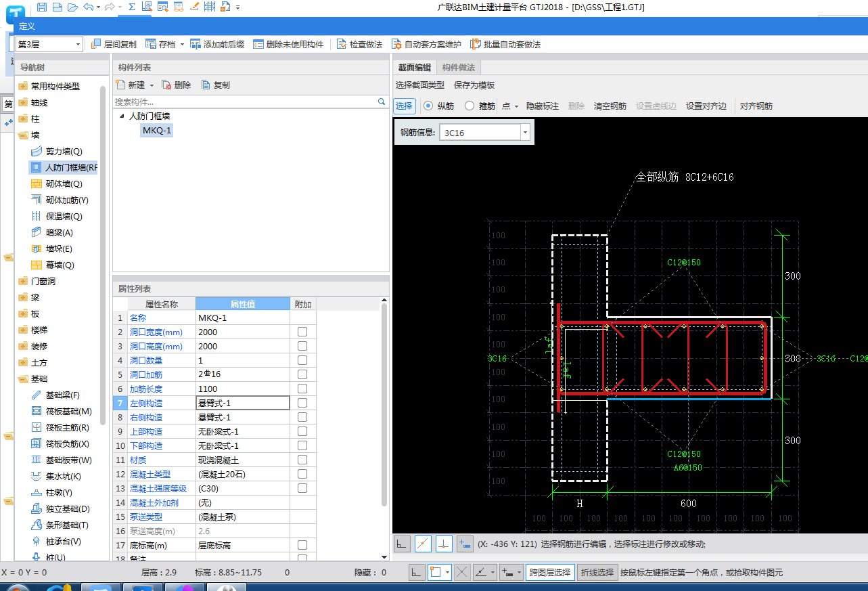Open the floor selector 第3层 dropdown
Viewport: 868px width, 591px height.
coord(78,44)
